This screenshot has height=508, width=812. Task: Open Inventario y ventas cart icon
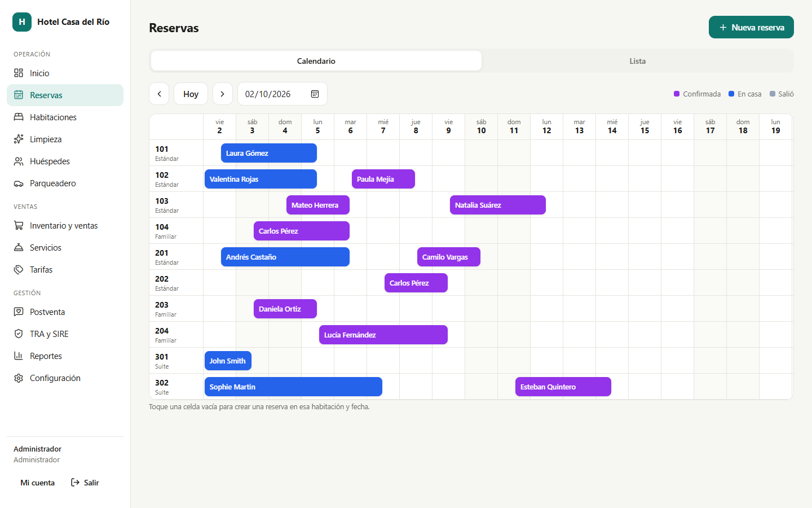(19, 225)
